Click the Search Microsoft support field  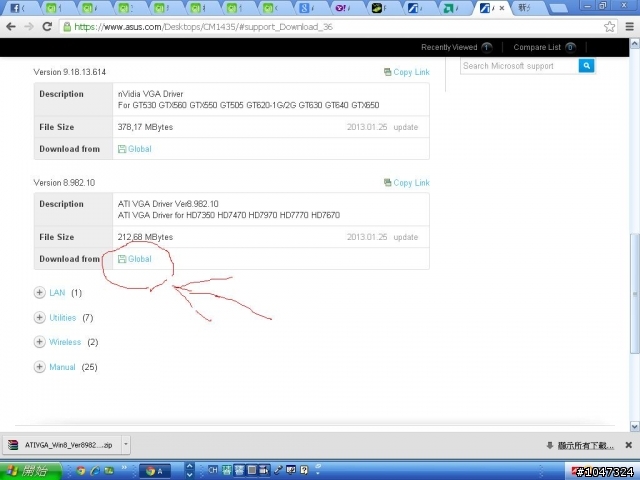(519, 66)
